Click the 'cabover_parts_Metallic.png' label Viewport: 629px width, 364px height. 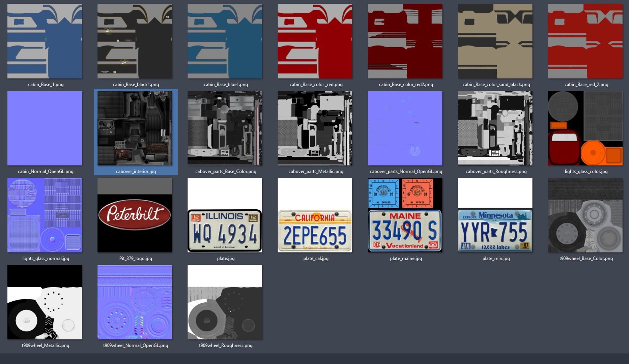[316, 172]
